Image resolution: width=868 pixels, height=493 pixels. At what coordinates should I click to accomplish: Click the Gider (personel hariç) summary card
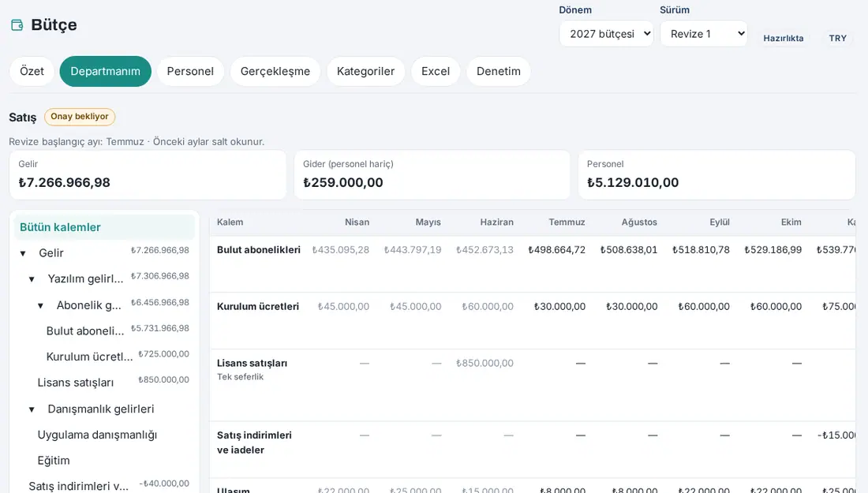pyautogui.click(x=432, y=175)
